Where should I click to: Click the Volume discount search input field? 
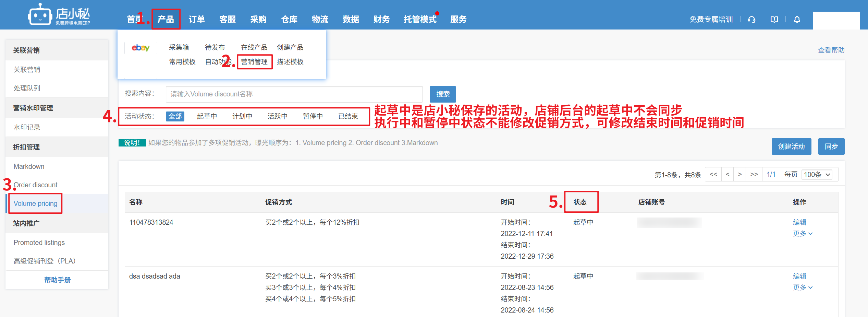294,94
